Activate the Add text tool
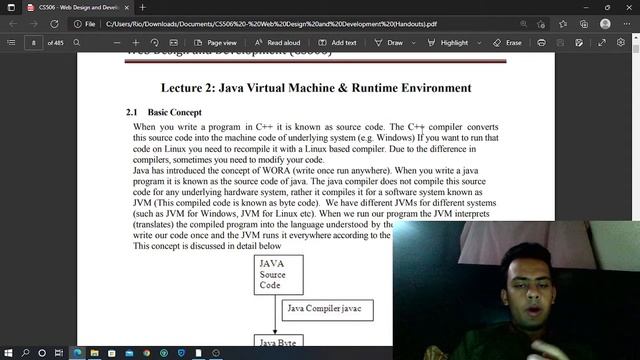The image size is (640, 360). coord(337,42)
